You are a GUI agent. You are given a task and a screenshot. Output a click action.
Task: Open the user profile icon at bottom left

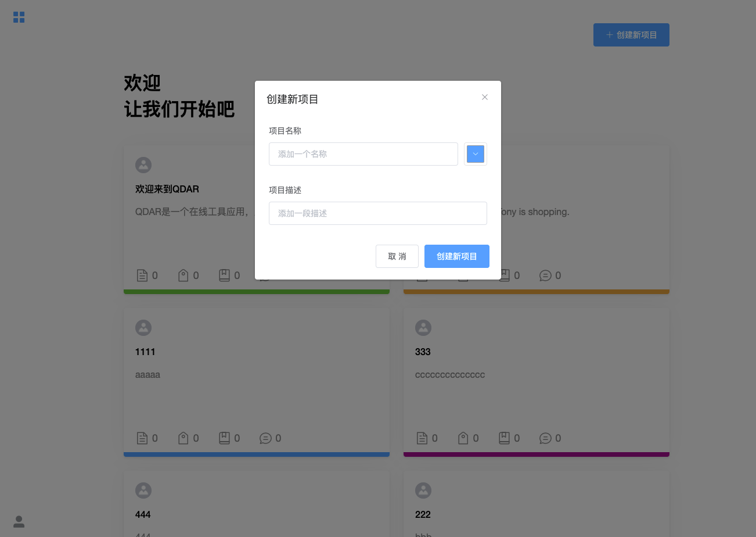(19, 521)
